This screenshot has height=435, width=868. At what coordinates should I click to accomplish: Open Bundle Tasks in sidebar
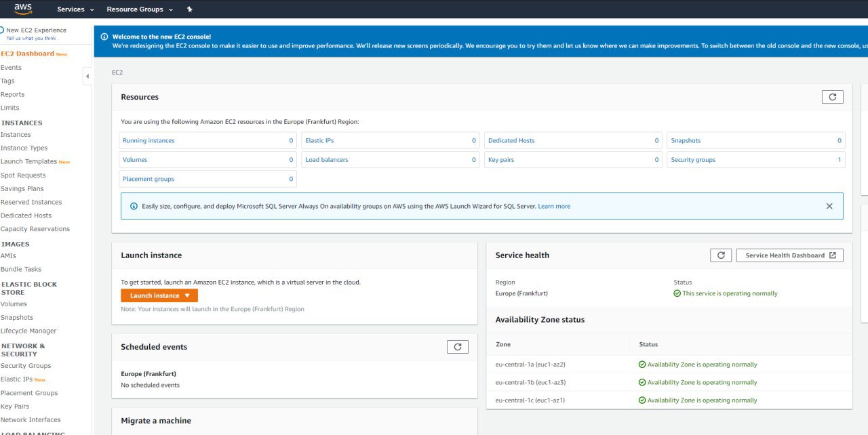click(21, 270)
